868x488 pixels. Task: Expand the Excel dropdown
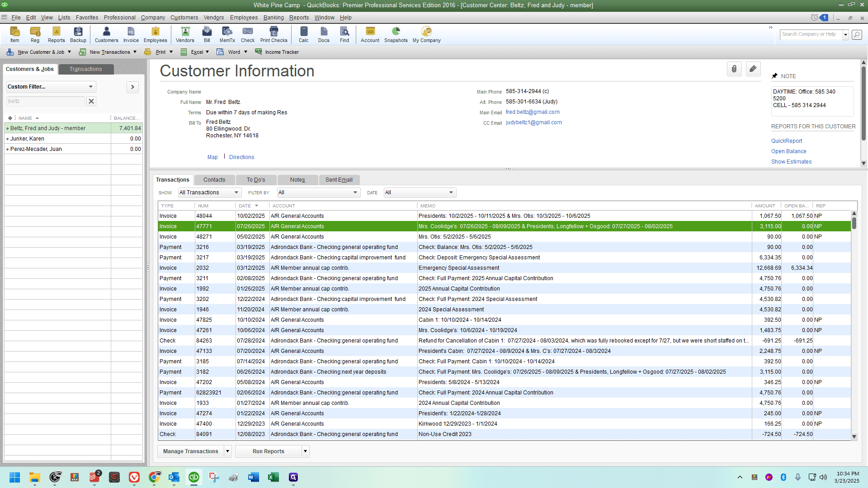pos(208,52)
